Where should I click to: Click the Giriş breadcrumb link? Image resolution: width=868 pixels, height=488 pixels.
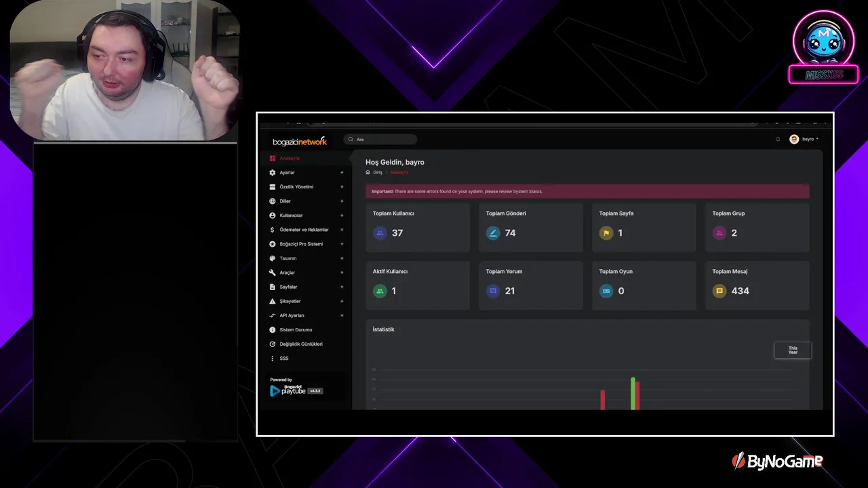point(378,172)
